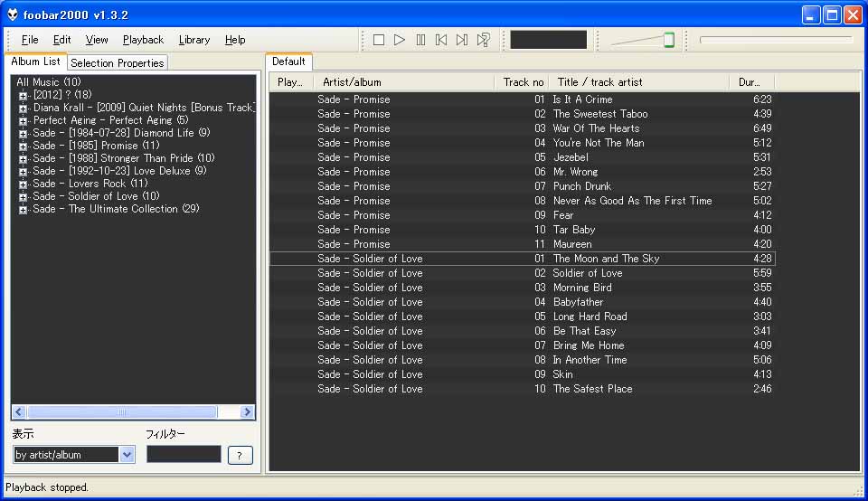Expand Sade The Ultimate Collection node

[23, 210]
